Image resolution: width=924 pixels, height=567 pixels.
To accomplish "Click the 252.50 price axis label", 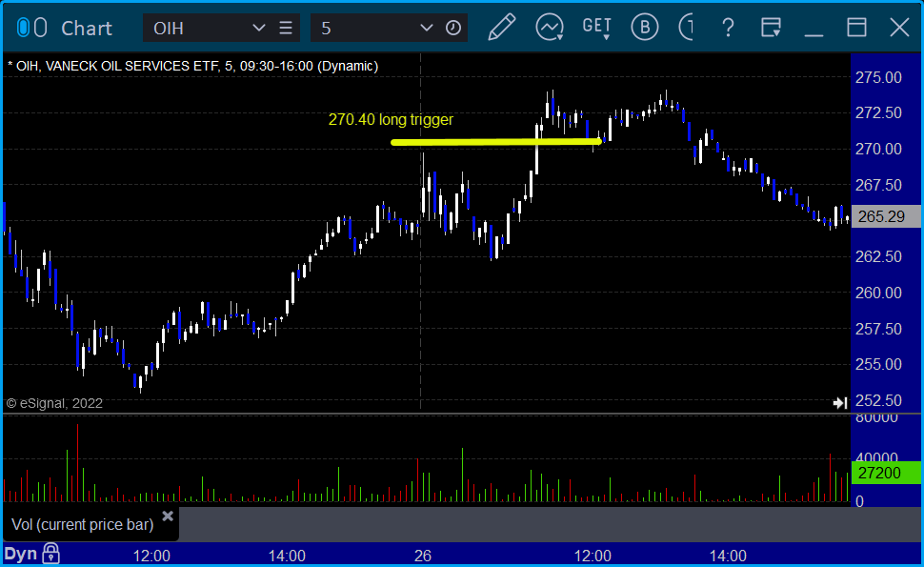I will click(878, 400).
